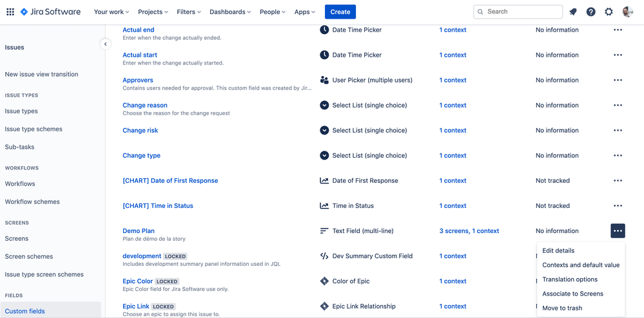This screenshot has height=318, width=644.
Task: Open more actions for Approvers field
Action: (618, 80)
